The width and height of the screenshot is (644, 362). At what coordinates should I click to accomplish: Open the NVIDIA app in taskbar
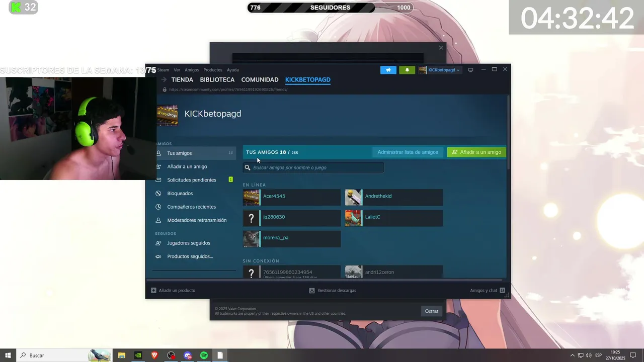point(138,355)
